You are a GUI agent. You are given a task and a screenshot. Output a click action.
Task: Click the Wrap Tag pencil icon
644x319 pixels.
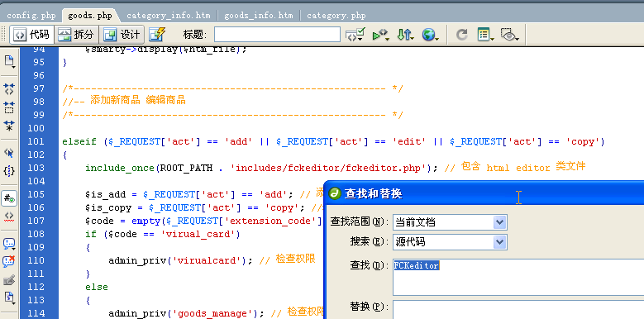coord(9,281)
